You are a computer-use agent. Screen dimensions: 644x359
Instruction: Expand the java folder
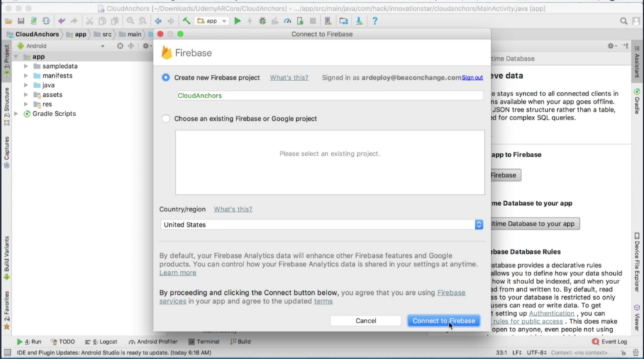(x=26, y=85)
